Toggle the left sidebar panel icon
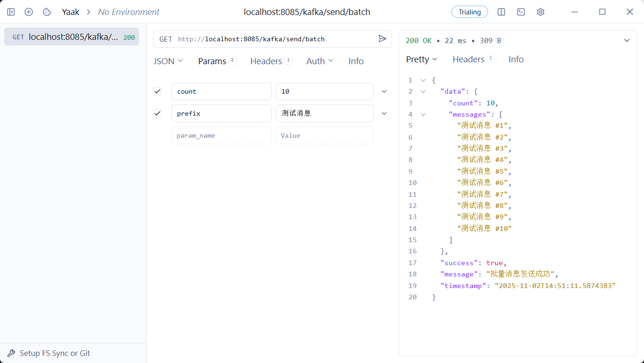The image size is (644, 363). tap(11, 12)
